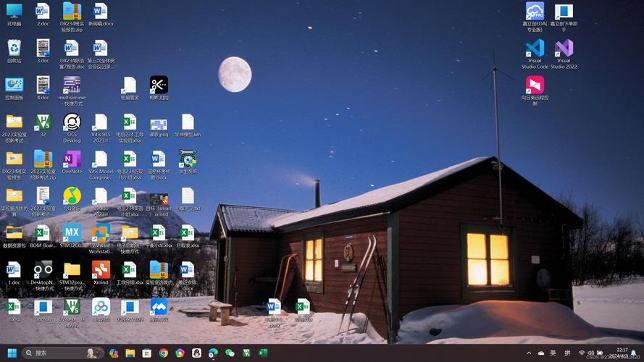The height and width of the screenshot is (362, 644).
Task: Open the OneDrive cloud tray icon
Action: (541, 353)
